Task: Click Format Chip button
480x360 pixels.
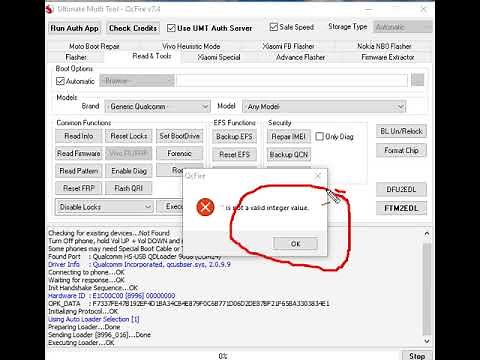Action: pos(401,150)
